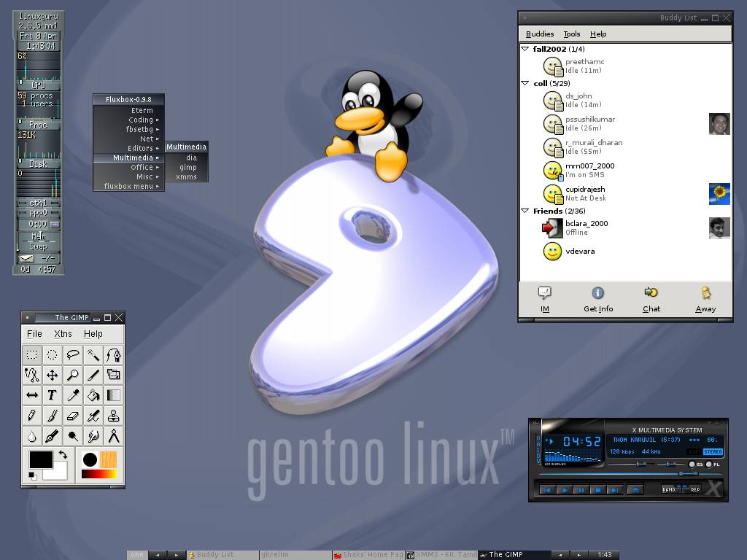The height and width of the screenshot is (560, 747).
Task: Pick the Free Select lasso tool
Action: (x=73, y=354)
